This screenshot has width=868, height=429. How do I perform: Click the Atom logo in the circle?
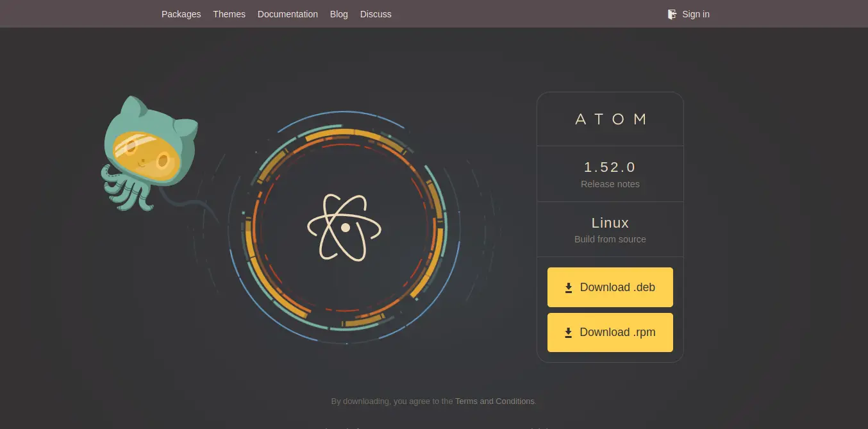(344, 227)
